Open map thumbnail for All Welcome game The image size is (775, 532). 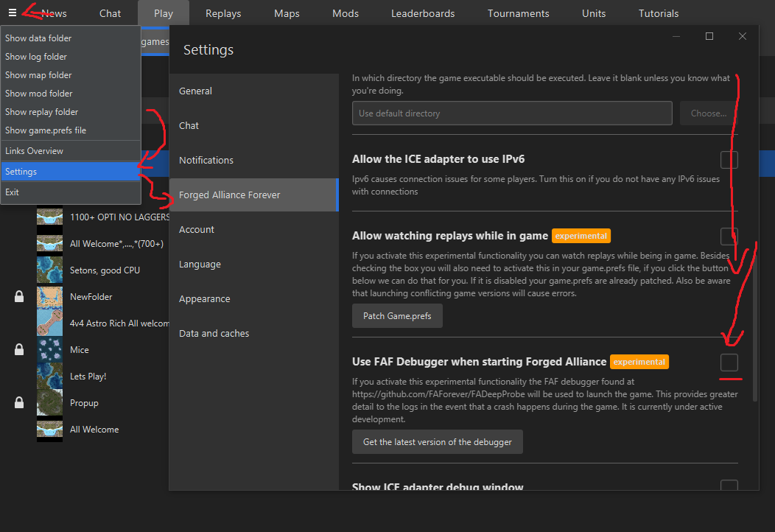click(x=49, y=429)
